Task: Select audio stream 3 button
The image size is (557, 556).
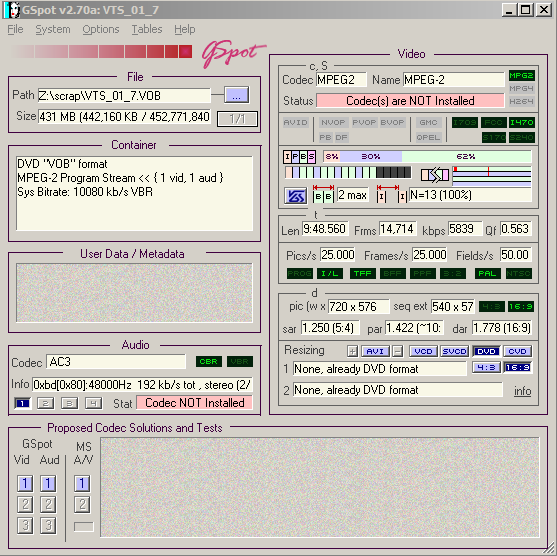Action: (70, 403)
